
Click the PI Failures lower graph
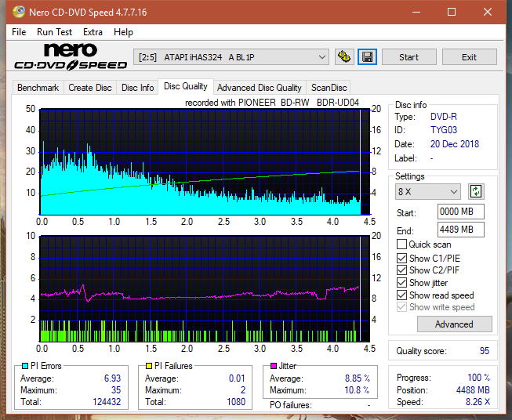[205, 289]
